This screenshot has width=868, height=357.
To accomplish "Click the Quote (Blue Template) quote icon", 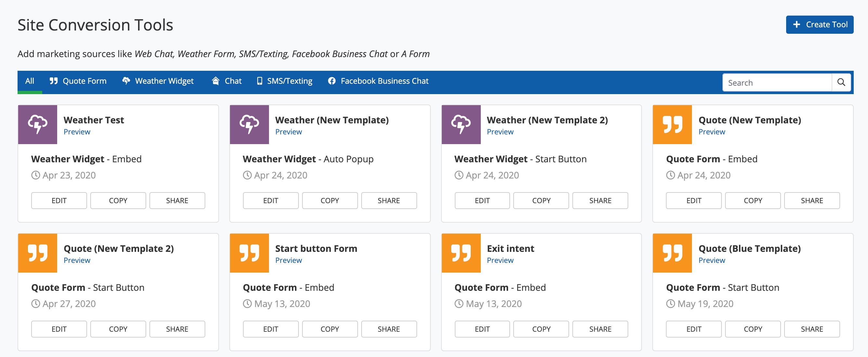I will (672, 253).
